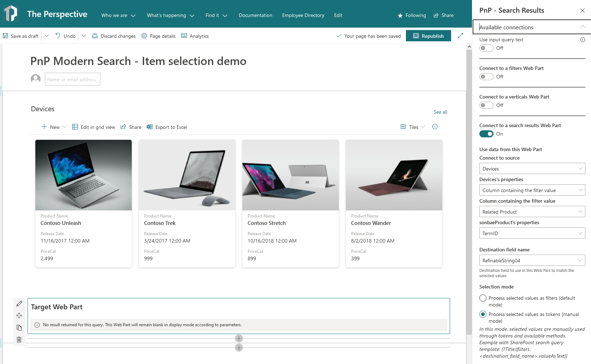Open the Who we are menu

click(x=118, y=15)
